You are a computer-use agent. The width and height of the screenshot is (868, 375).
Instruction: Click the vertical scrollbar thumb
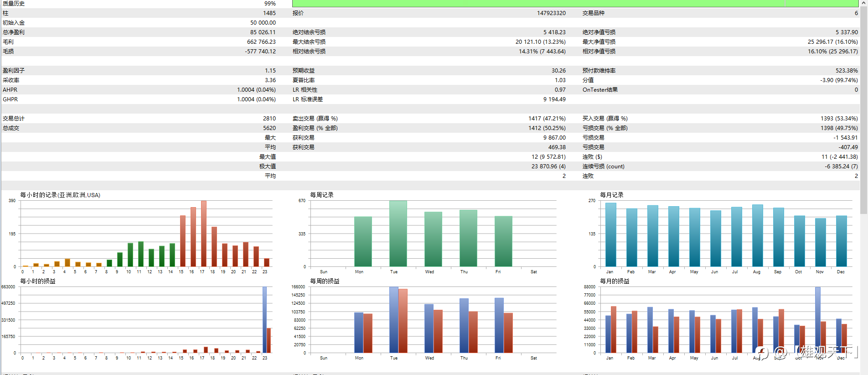coord(864,109)
